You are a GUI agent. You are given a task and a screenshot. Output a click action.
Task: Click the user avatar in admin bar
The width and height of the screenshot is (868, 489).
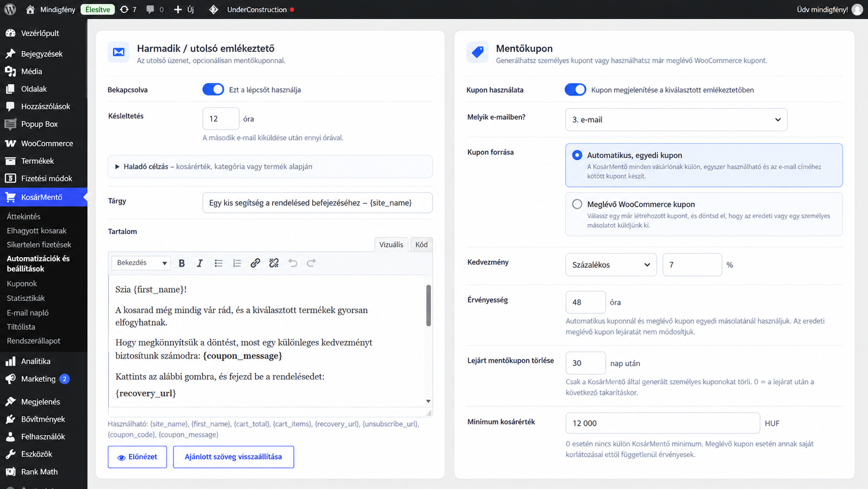tap(857, 9)
